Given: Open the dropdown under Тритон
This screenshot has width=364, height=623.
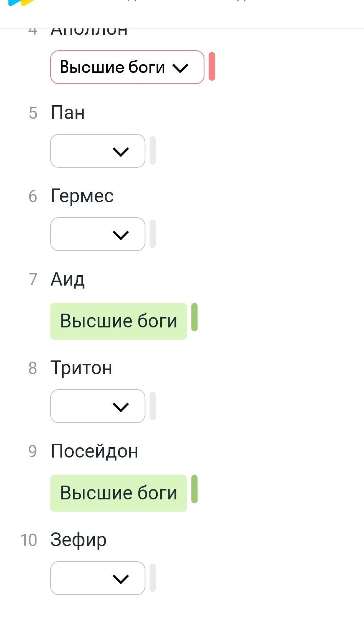Looking at the screenshot, I should (x=97, y=406).
